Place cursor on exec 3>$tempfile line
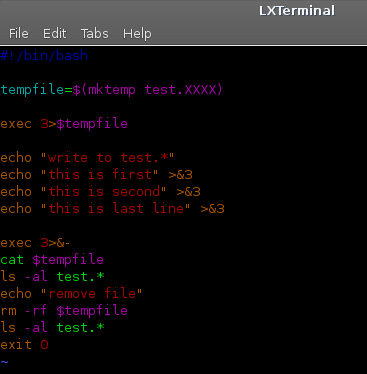The height and width of the screenshot is (374, 367). pos(64,124)
